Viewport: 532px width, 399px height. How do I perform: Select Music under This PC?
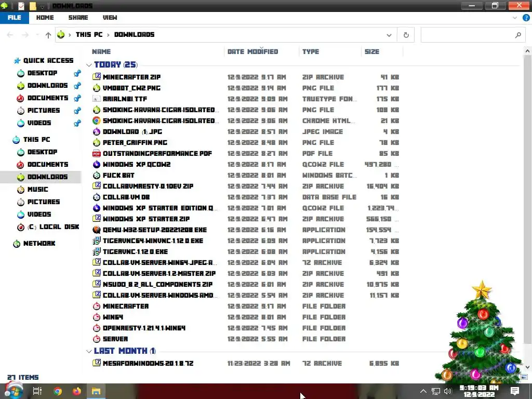click(x=37, y=189)
